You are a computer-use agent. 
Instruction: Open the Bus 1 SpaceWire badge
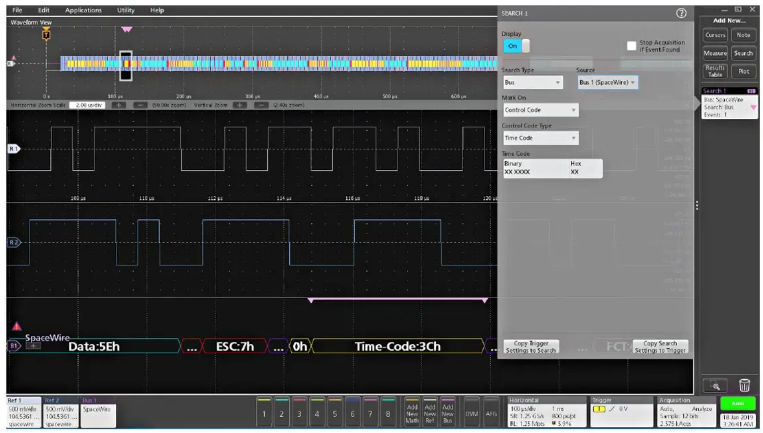(x=98, y=413)
